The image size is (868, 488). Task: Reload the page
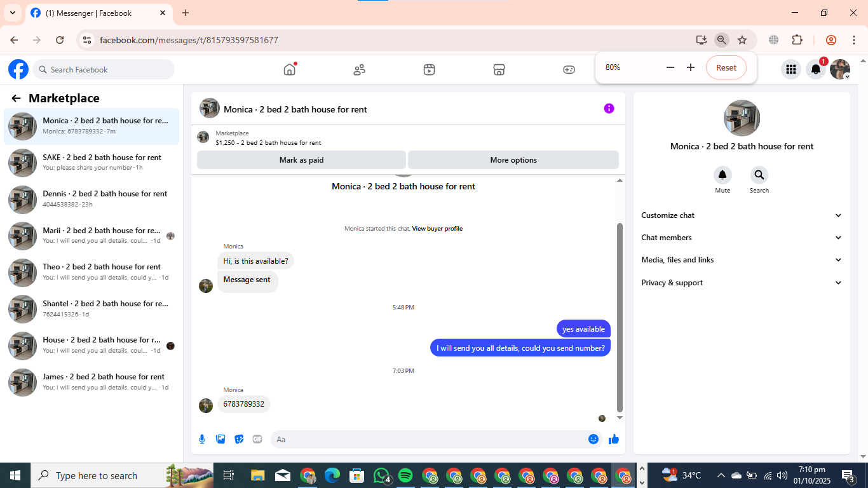pos(60,40)
